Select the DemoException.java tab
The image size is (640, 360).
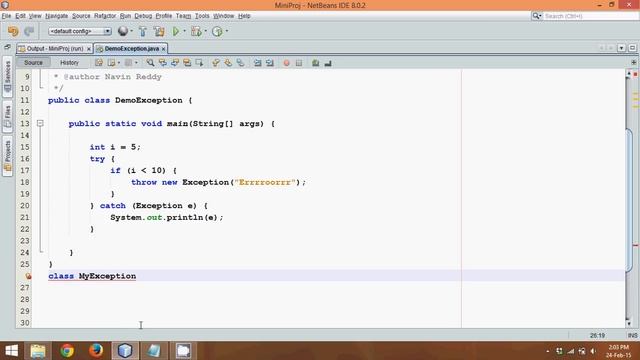click(131, 49)
